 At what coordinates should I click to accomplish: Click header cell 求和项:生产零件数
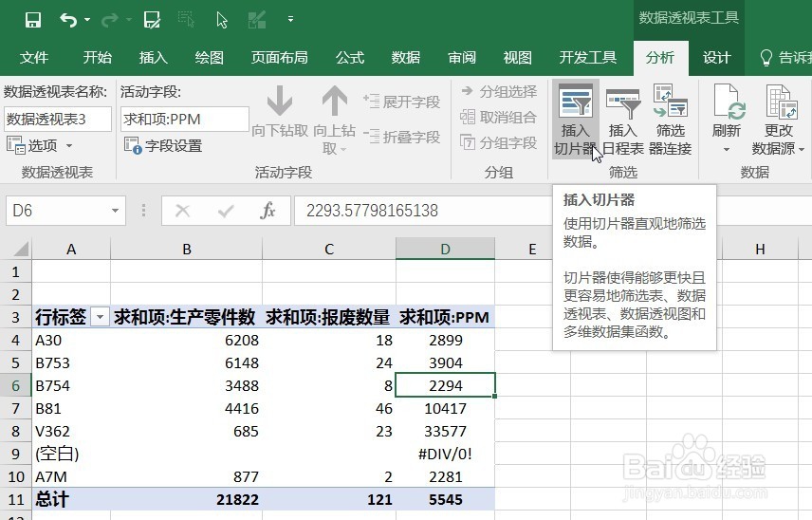187,316
